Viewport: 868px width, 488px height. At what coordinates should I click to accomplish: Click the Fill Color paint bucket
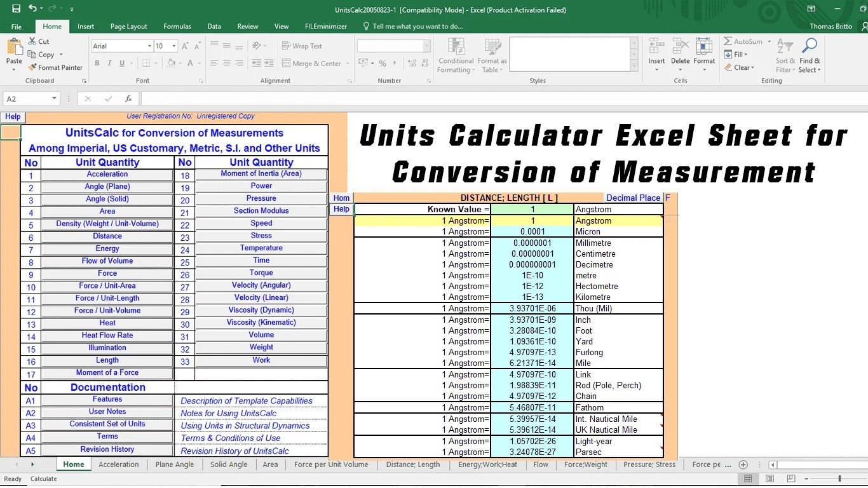click(170, 64)
